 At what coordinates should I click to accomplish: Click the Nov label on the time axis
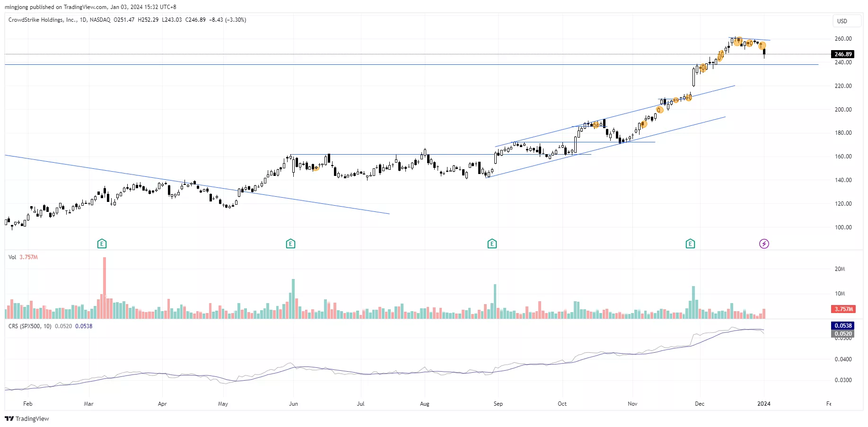pyautogui.click(x=632, y=404)
